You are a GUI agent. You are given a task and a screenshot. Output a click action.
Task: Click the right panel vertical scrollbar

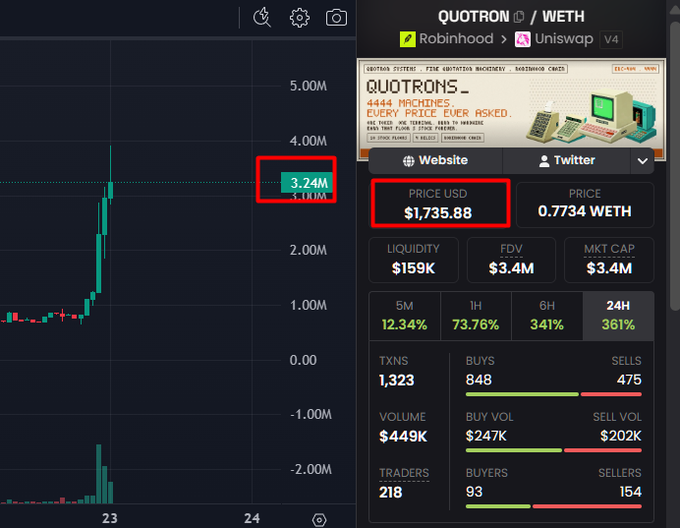point(675,165)
